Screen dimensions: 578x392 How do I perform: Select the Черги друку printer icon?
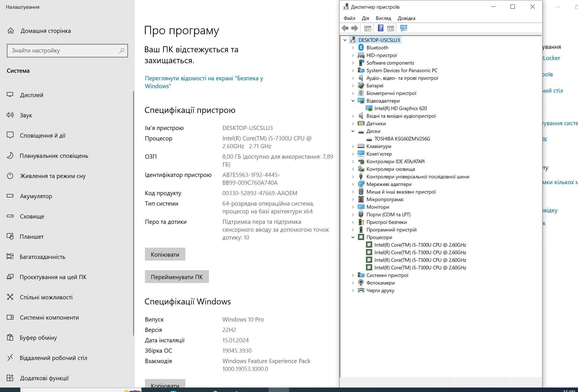361,290
